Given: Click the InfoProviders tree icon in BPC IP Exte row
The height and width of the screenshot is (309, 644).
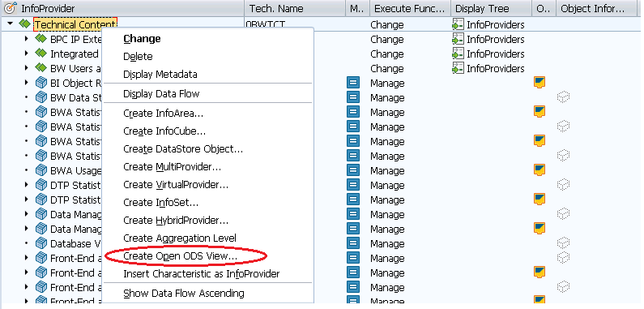Looking at the screenshot, I should click(x=458, y=39).
